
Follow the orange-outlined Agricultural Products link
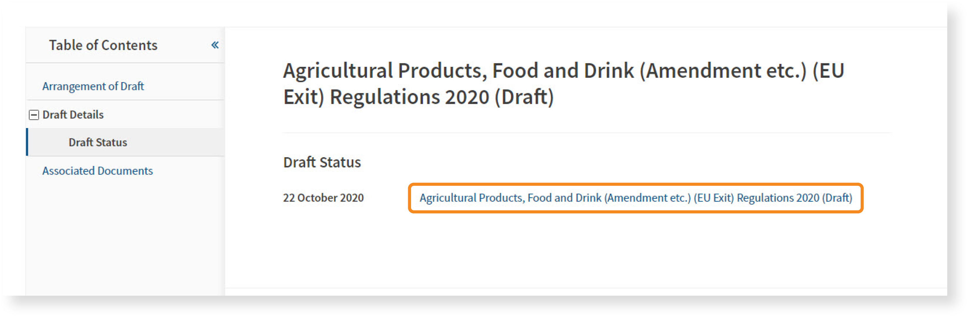click(x=635, y=198)
